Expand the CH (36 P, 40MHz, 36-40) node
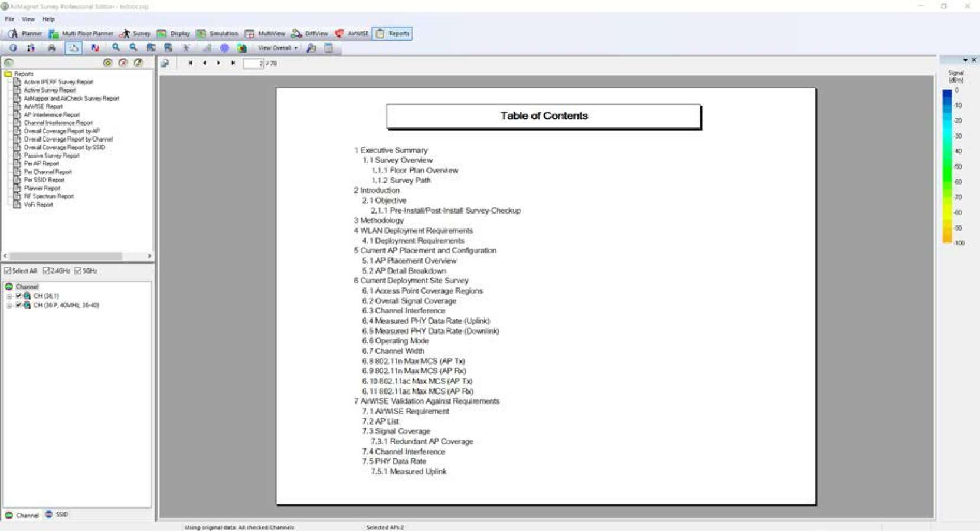 coord(9,305)
